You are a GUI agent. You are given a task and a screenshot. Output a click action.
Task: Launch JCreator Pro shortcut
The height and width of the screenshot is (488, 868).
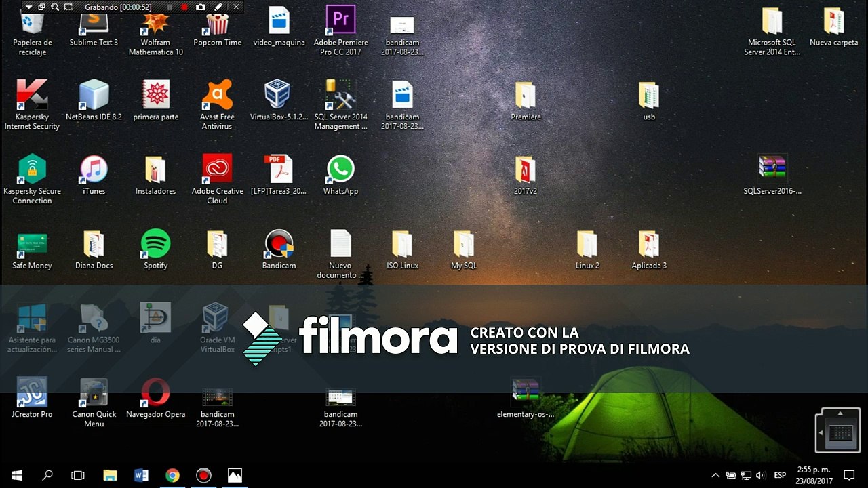click(32, 398)
